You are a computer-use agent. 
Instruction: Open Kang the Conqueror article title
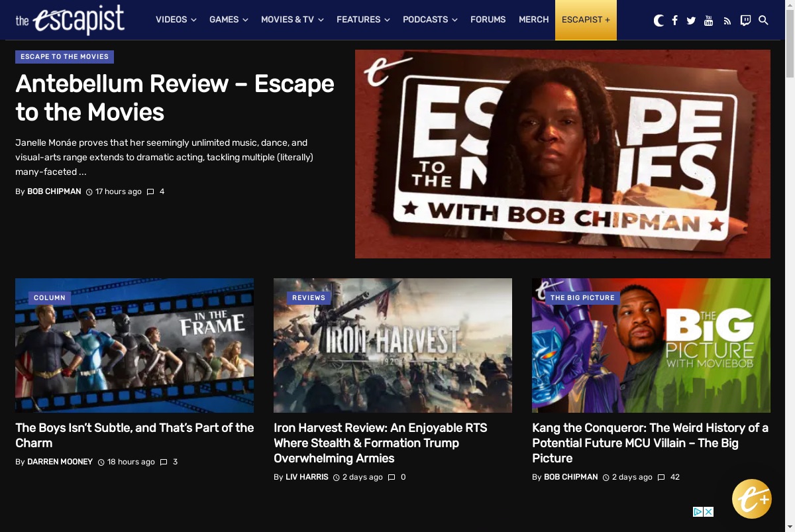coord(650,443)
